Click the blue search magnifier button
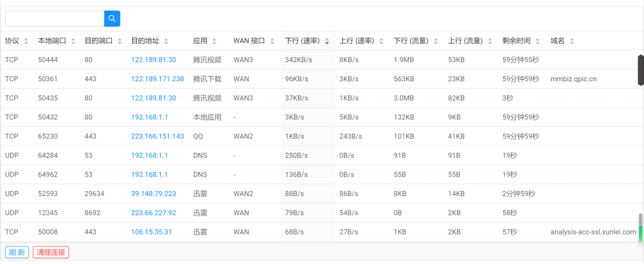 point(112,19)
